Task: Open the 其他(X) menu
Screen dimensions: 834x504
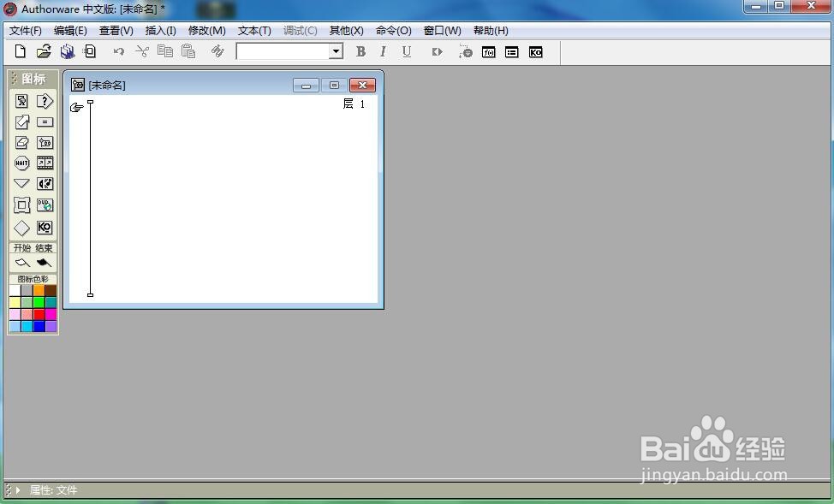Action: pyautogui.click(x=346, y=31)
